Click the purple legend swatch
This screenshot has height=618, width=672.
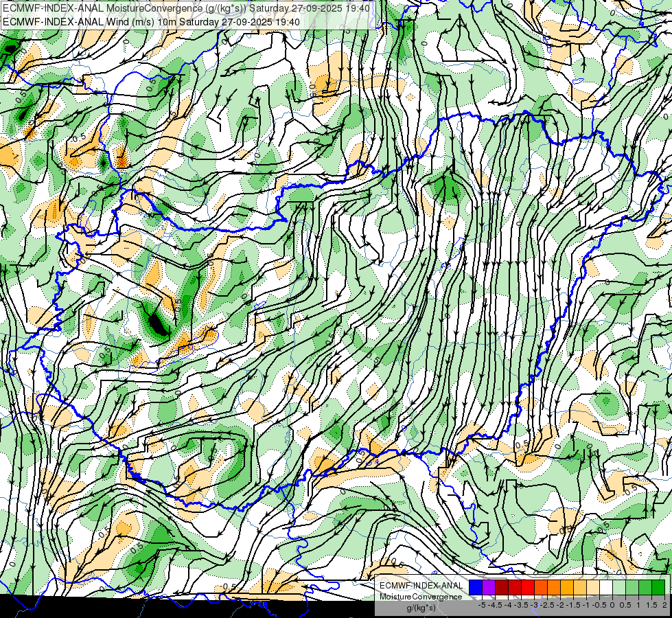489,587
